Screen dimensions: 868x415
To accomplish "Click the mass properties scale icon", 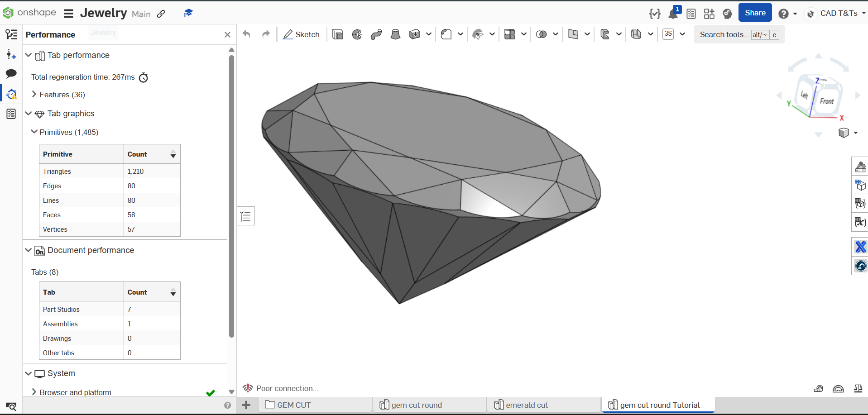I will click(858, 388).
